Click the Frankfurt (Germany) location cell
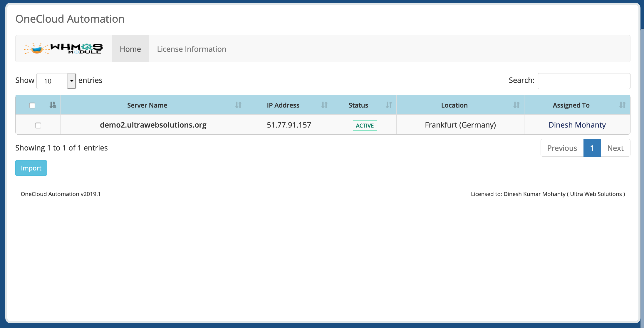Image resolution: width=644 pixels, height=328 pixels. tap(460, 125)
